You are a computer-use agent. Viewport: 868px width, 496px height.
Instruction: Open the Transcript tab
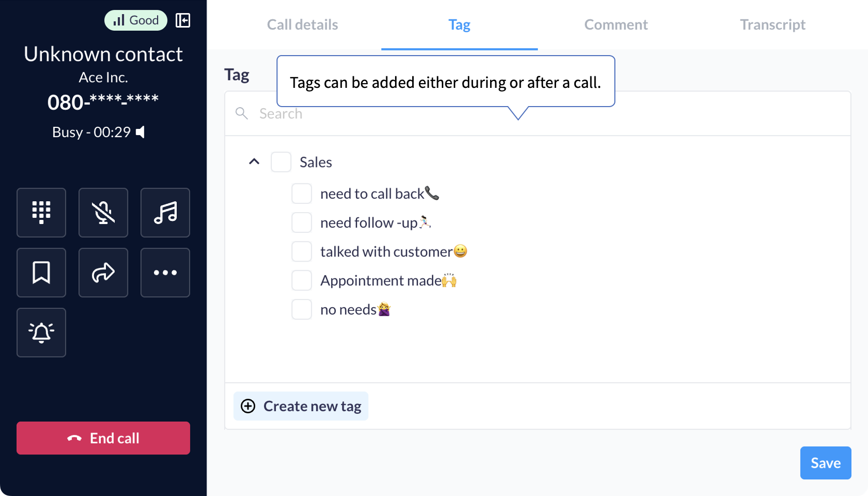point(772,24)
